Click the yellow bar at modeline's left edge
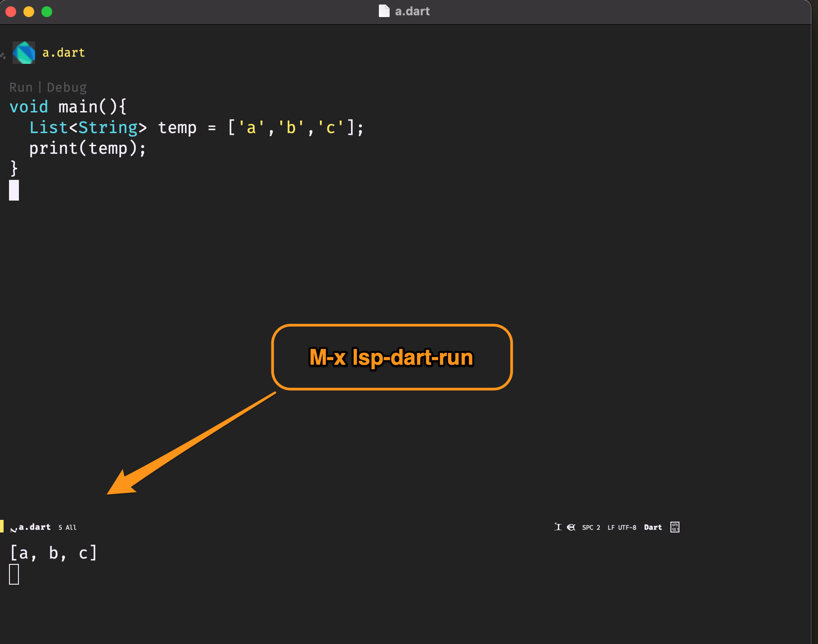The image size is (818, 644). click(x=2, y=526)
